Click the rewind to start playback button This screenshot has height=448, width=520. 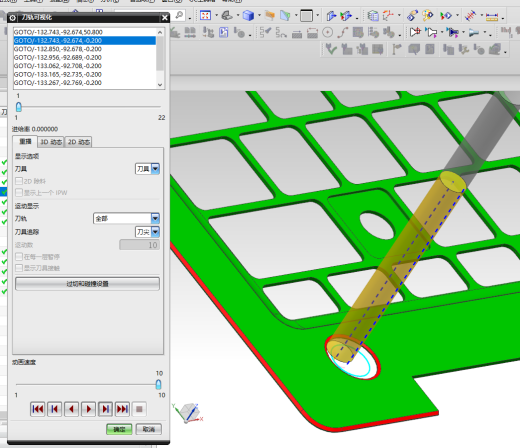tap(37, 409)
